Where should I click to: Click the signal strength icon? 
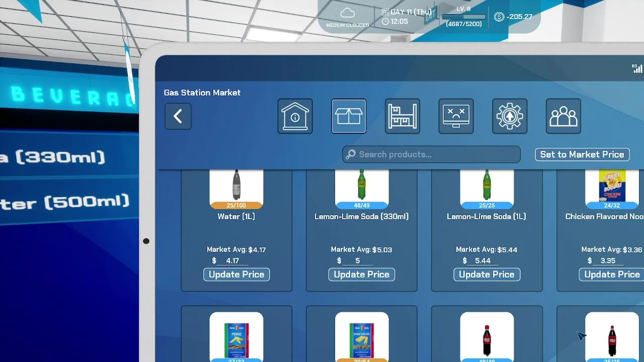[637, 68]
